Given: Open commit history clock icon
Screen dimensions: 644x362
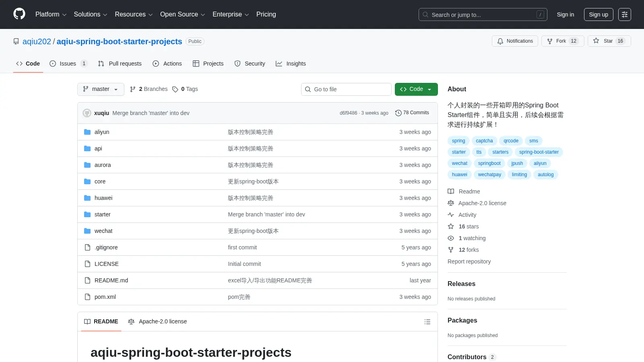Looking at the screenshot, I should (398, 113).
